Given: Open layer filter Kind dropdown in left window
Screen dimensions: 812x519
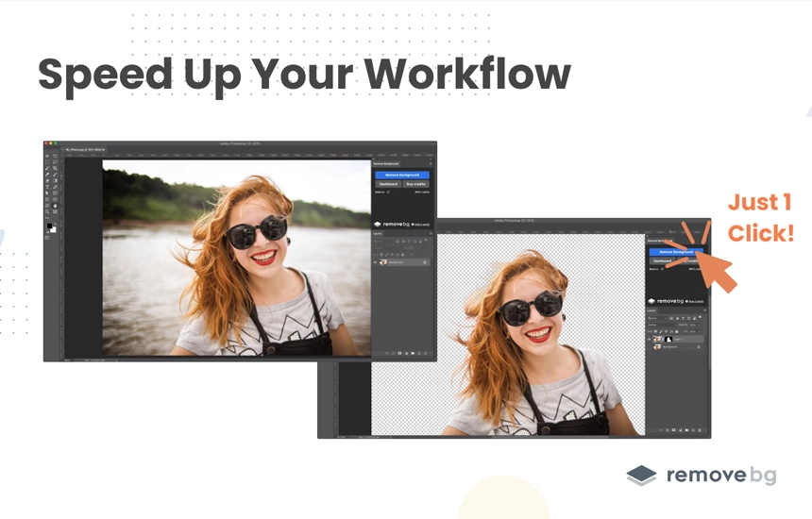Looking at the screenshot, I should pyautogui.click(x=383, y=242).
